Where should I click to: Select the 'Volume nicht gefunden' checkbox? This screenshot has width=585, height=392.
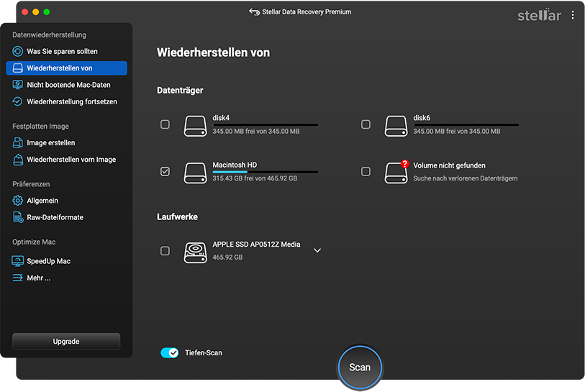pos(366,172)
